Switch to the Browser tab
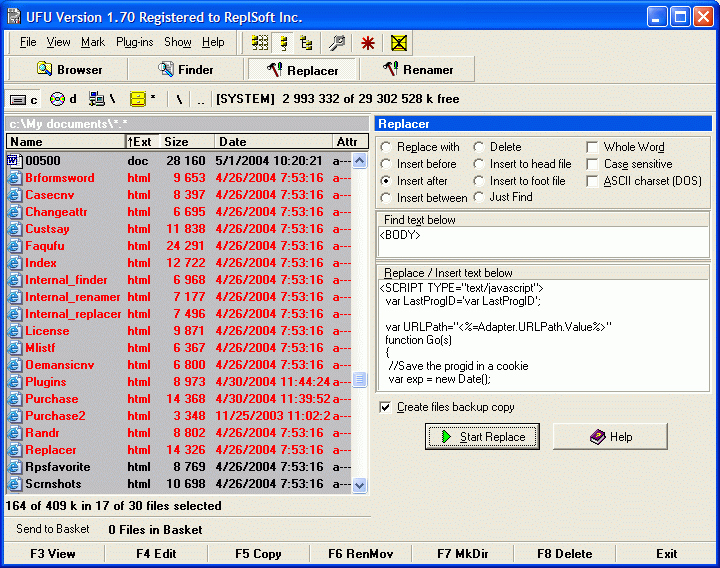This screenshot has height=568, width=720. tap(68, 70)
